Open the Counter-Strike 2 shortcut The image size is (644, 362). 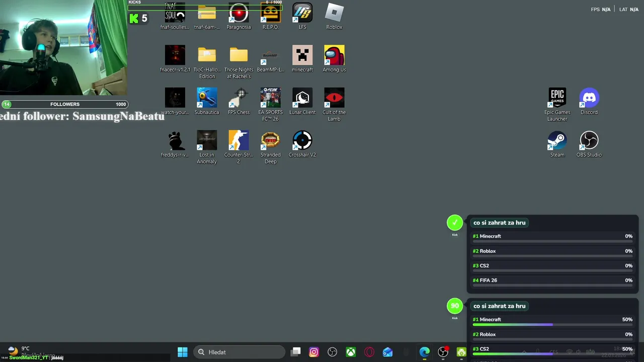tap(238, 147)
